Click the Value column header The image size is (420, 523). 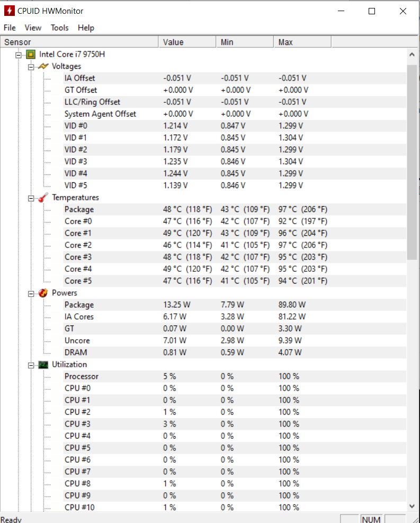(187, 42)
